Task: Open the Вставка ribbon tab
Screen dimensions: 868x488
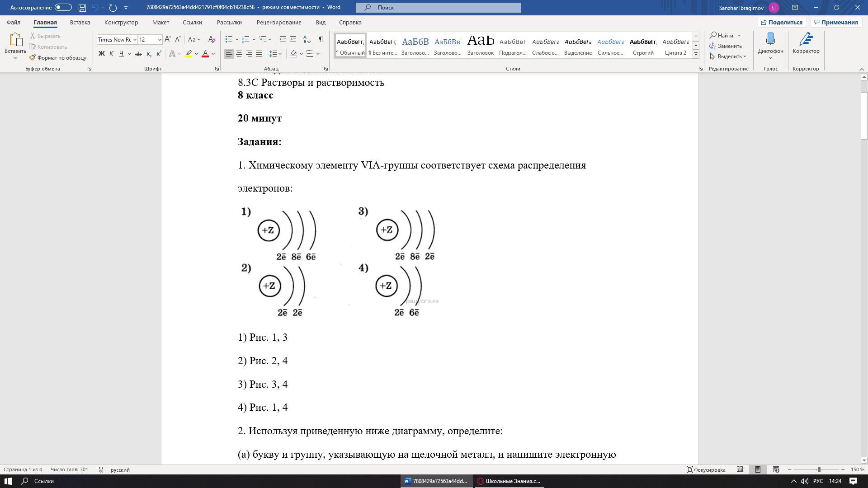Action: point(80,22)
